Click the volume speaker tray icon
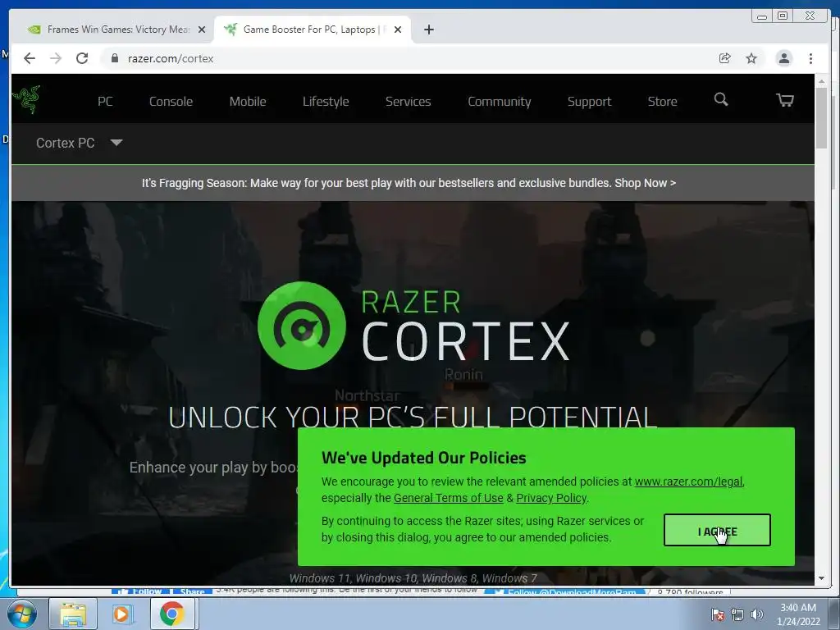The width and height of the screenshot is (840, 630). pyautogui.click(x=756, y=614)
